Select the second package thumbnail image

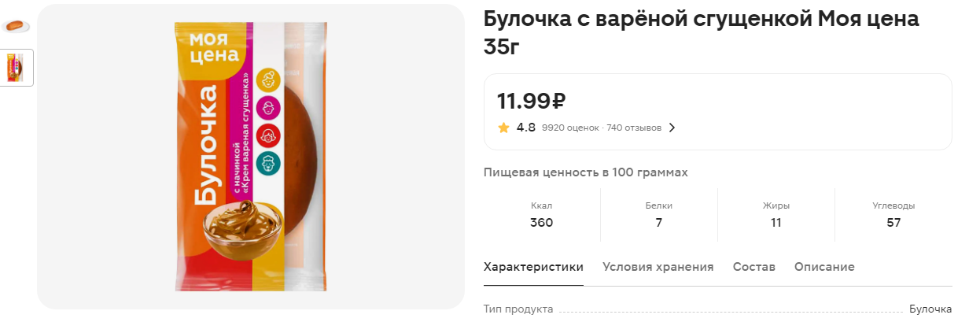pyautogui.click(x=16, y=68)
